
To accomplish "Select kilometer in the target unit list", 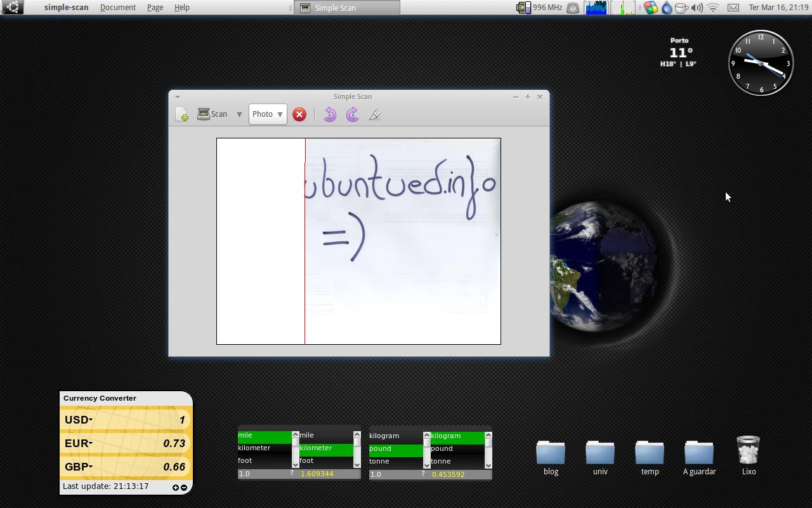I will [x=326, y=448].
